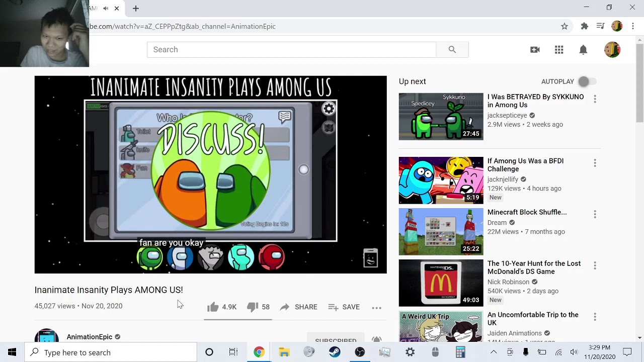Click the video title Inanimate Insanity Plays AMONG US!
The image size is (644, 362).
(109, 290)
